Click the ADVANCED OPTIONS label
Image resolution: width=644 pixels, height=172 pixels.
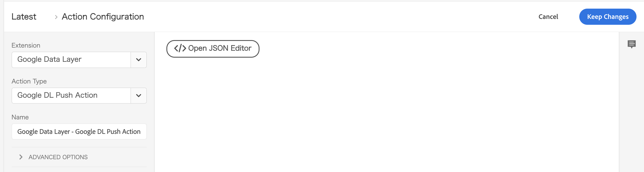[58, 157]
